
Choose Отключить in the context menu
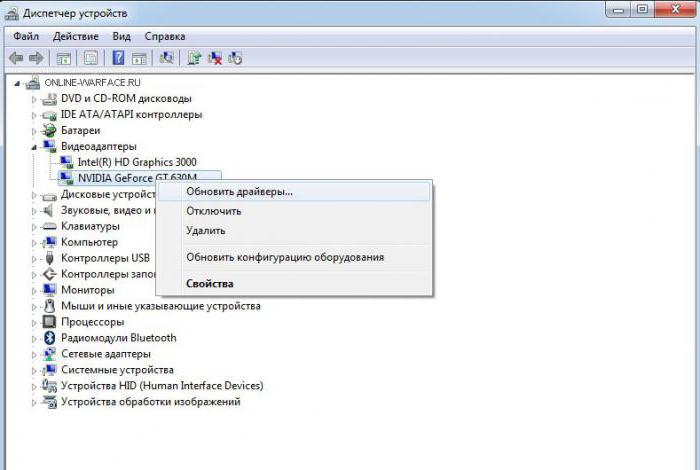point(294,211)
